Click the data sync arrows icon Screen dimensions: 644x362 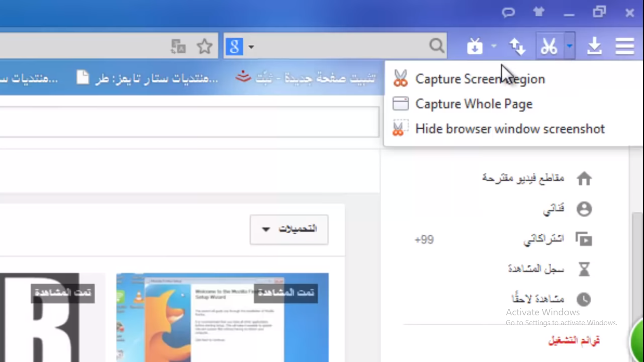517,46
